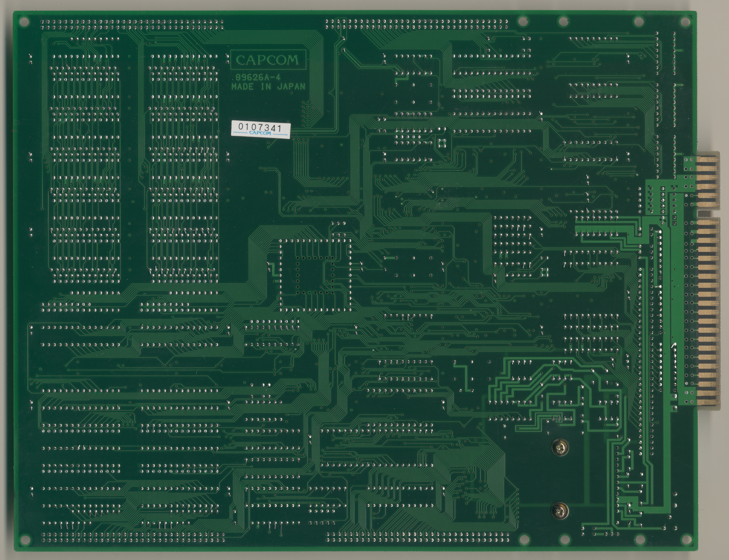Click the MADE IN JAPAN text
The width and height of the screenshot is (729, 560).
click(x=268, y=87)
